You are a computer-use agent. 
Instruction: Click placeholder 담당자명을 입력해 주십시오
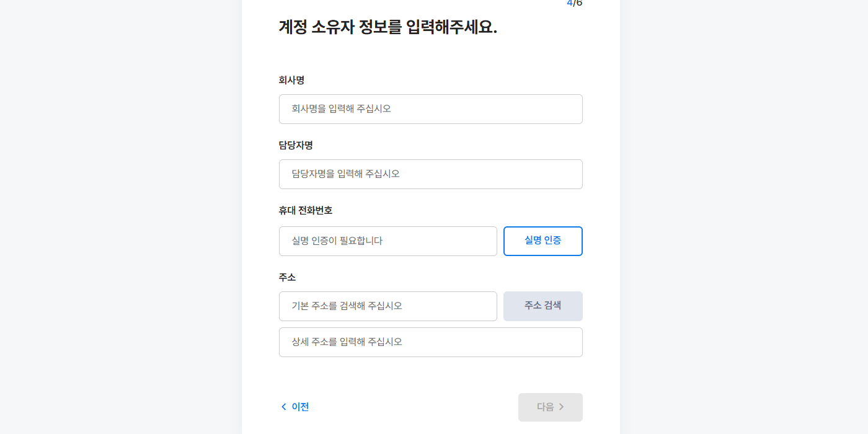pos(346,174)
